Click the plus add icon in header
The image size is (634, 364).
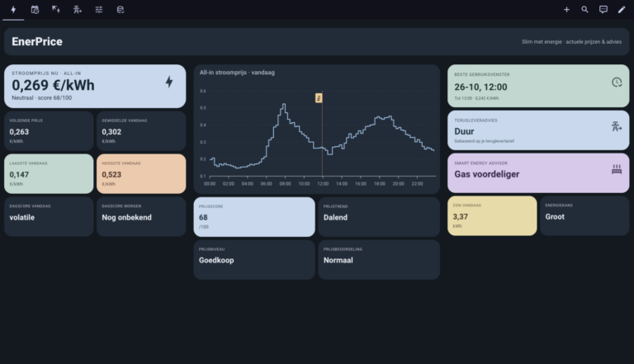[x=566, y=9]
